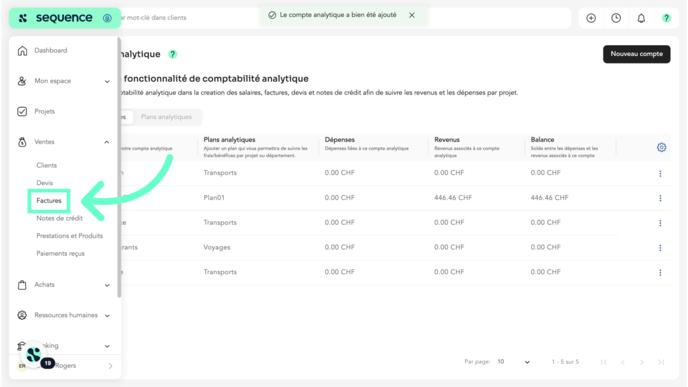Go to the previous page
Screen dimensions: 688x387
623,362
